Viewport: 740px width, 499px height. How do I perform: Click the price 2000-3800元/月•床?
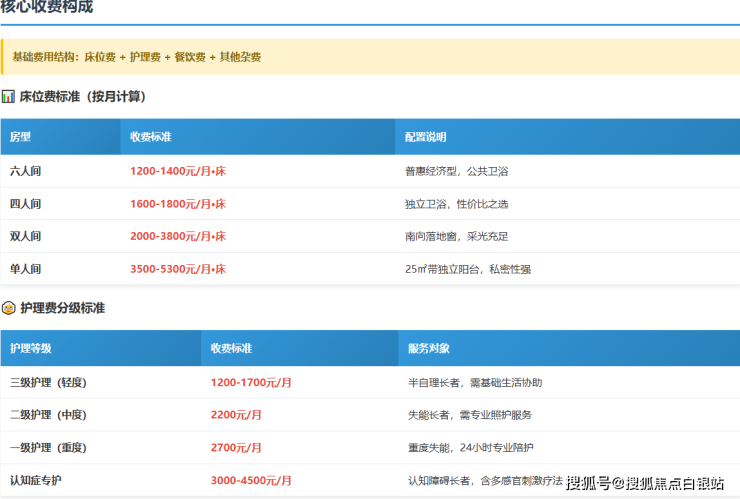tap(178, 236)
